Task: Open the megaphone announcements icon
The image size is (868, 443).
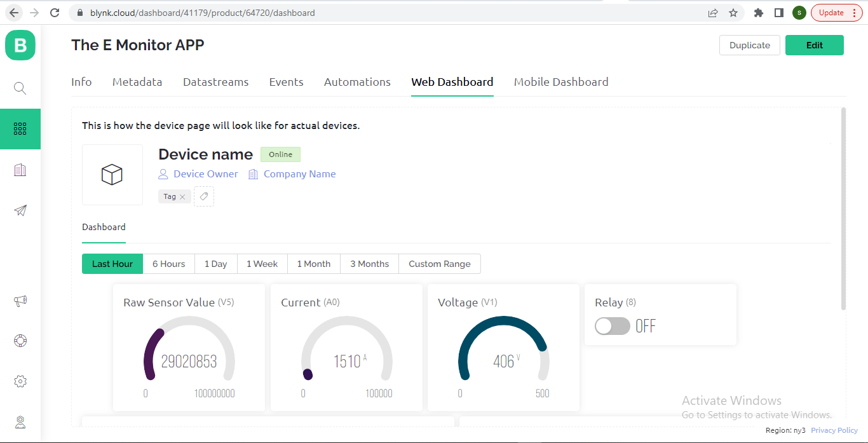Action: click(20, 301)
